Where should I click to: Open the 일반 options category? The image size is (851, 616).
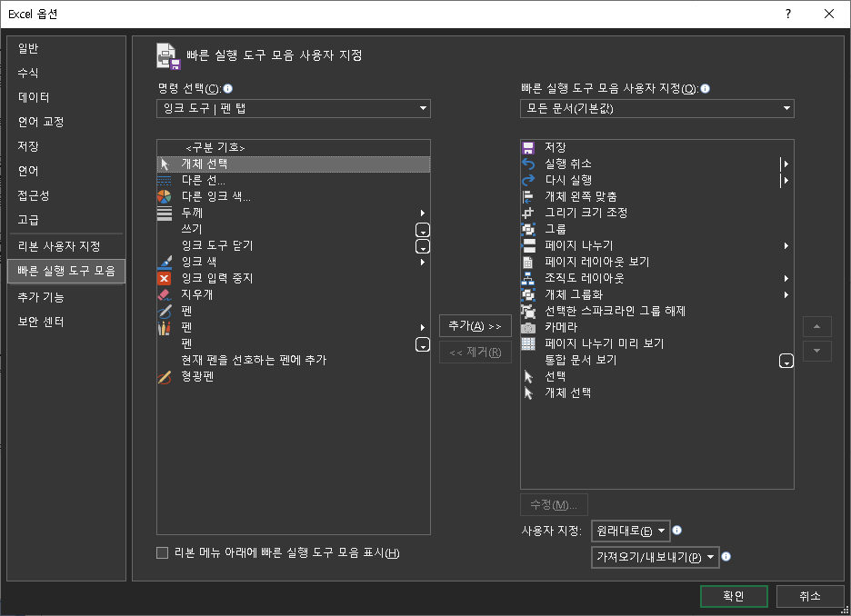[x=66, y=49]
